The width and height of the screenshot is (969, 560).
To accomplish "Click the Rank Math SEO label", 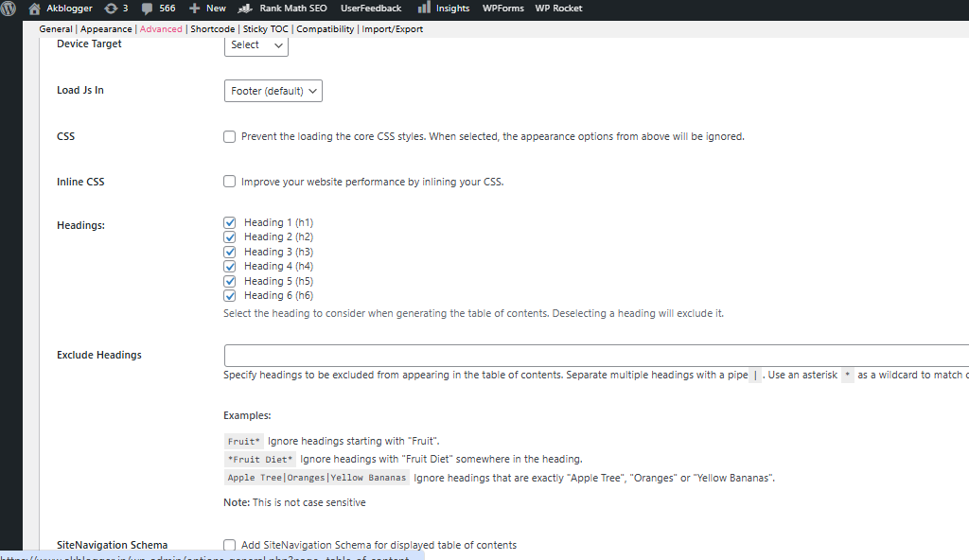I will (293, 9).
